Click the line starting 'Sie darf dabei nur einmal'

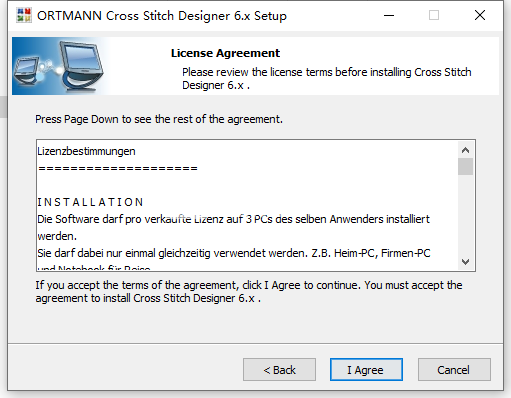pos(234,253)
